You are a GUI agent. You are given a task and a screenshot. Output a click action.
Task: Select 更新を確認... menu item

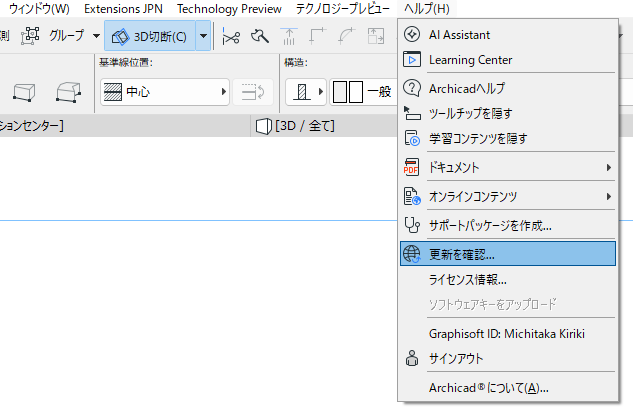click(507, 254)
